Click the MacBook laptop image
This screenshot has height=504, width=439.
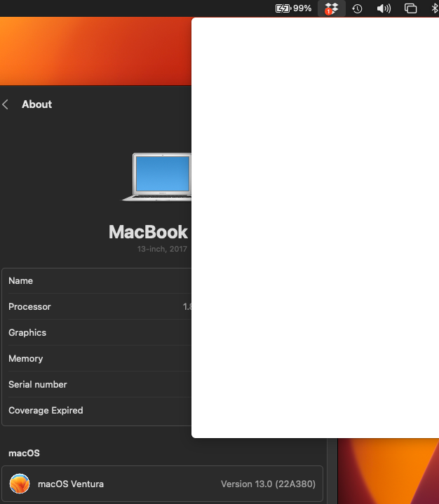point(156,177)
